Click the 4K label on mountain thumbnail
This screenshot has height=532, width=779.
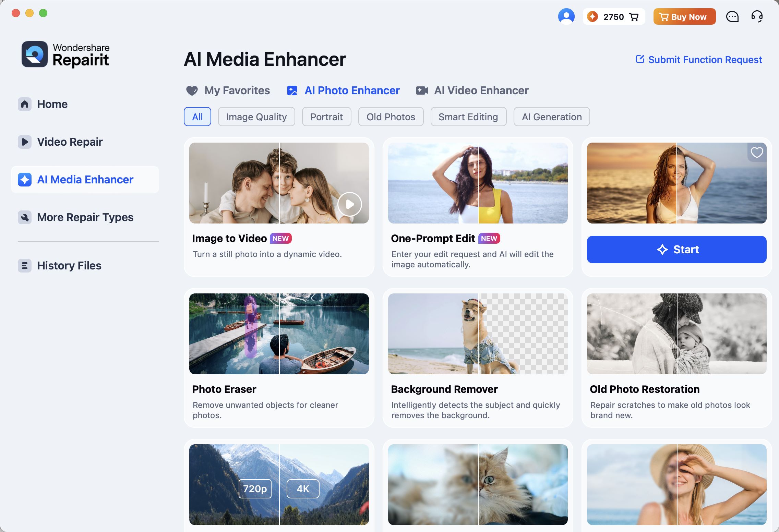click(x=303, y=488)
